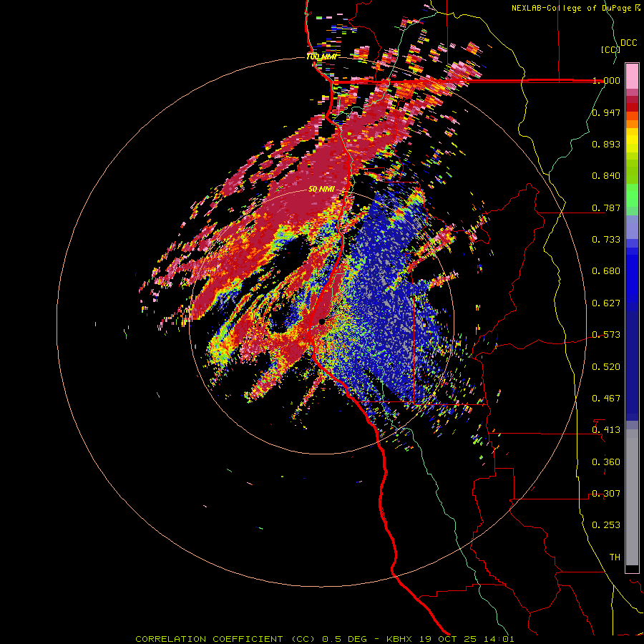Select the 0.947 scale value
Screen dimensions: 644x644
coord(606,112)
